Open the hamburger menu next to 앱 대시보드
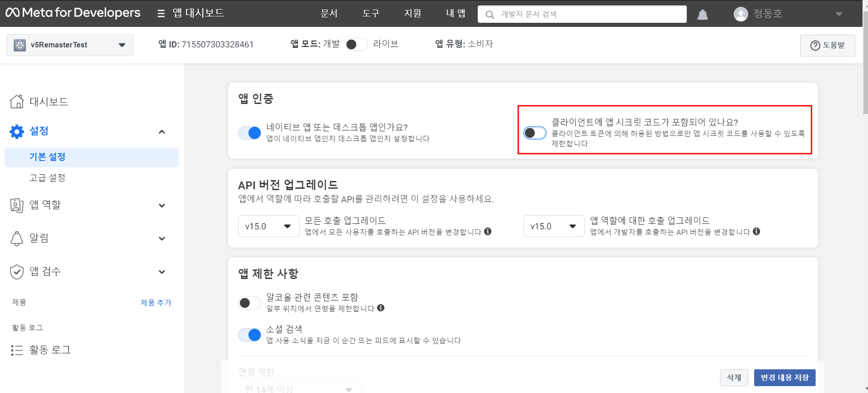This screenshot has width=868, height=393. click(161, 14)
